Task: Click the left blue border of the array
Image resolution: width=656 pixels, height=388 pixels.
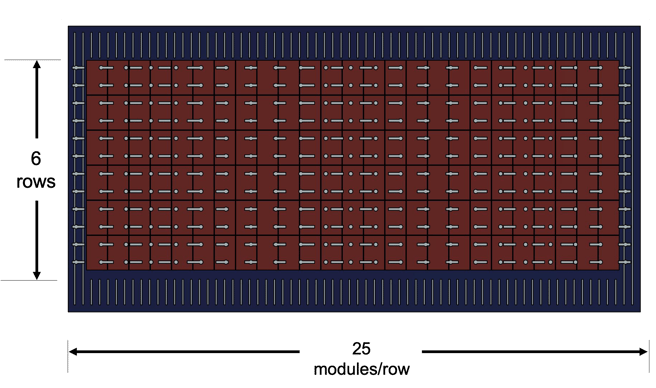Action: pos(77,165)
